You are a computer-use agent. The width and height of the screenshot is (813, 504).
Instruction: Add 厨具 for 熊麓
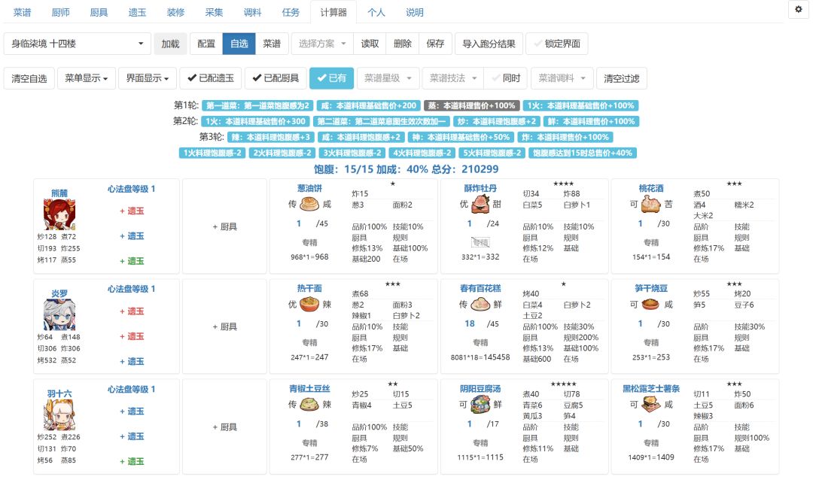224,226
